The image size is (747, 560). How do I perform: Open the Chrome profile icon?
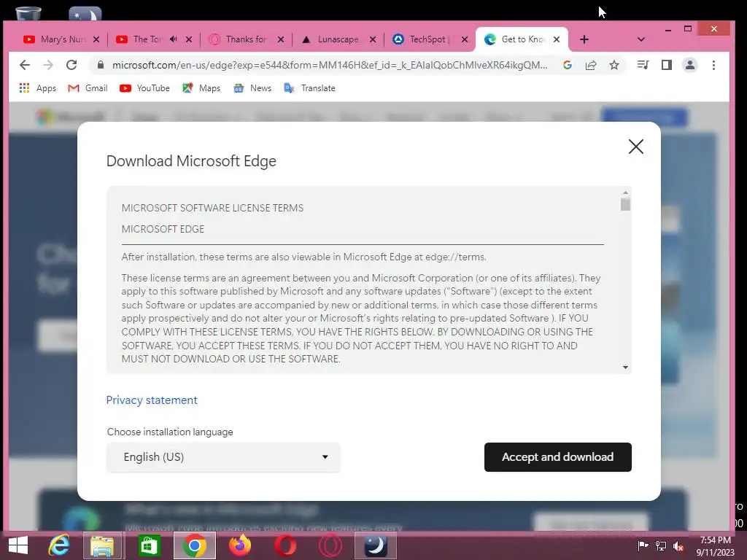point(690,65)
